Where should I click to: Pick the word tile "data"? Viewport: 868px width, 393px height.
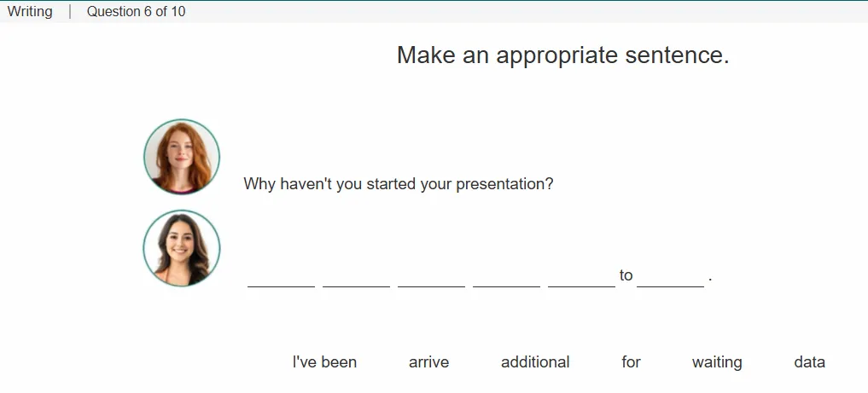809,362
